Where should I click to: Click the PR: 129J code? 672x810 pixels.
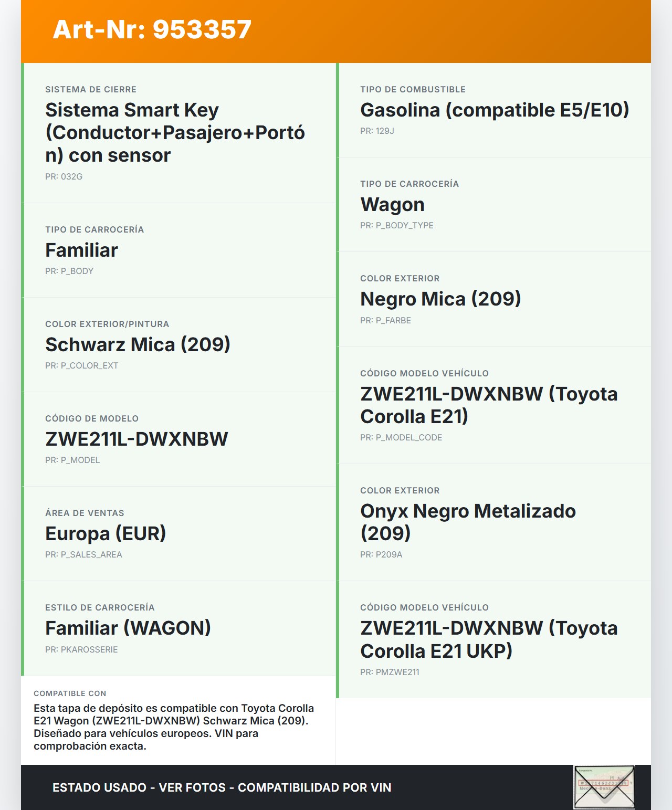pos(377,131)
